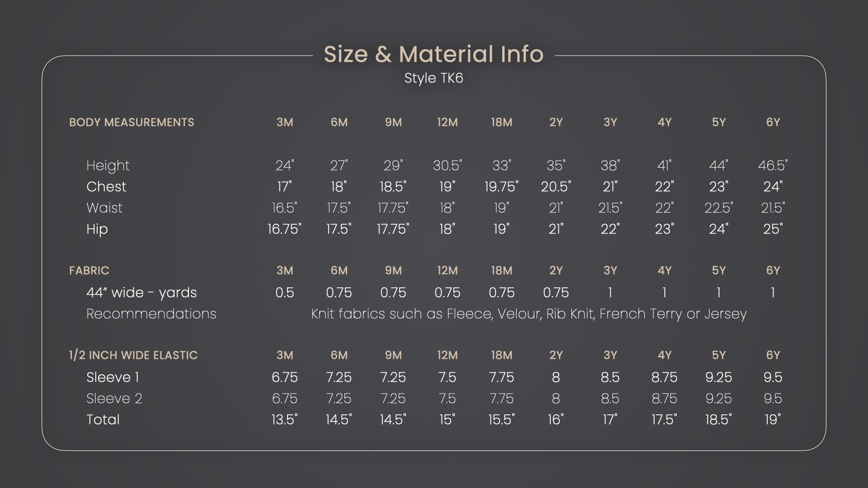Select the Chest row label
Screen dimensions: 868x488
106,187
